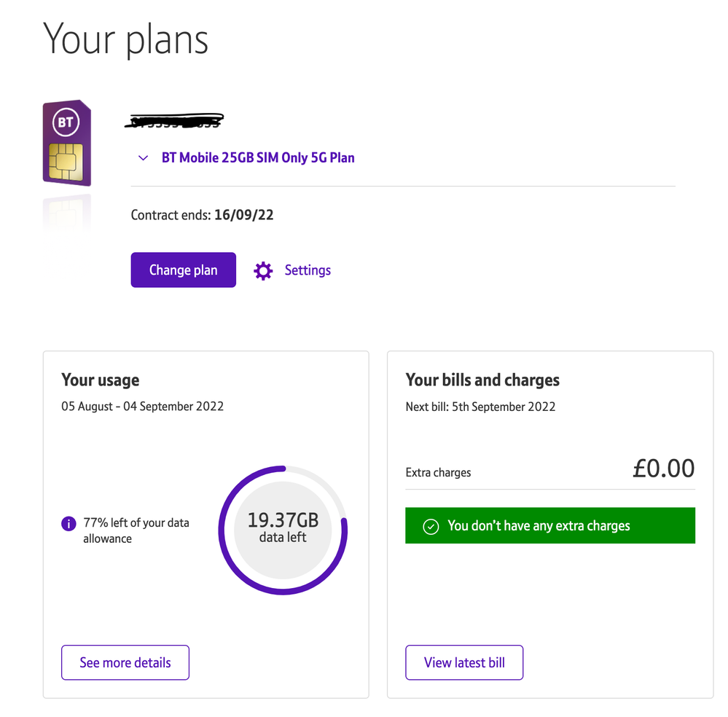728x717 pixels.
Task: Open the BT Mobile 25GB SIM Only 5G Plan link
Action: click(258, 157)
